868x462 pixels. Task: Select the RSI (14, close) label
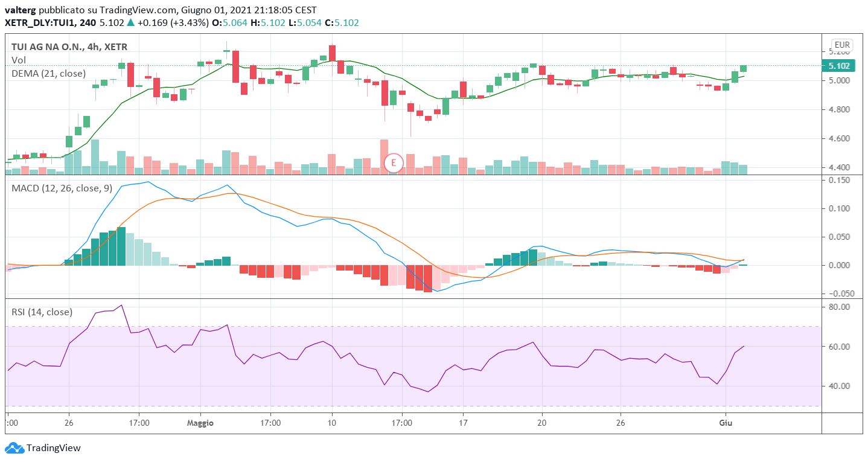tap(42, 312)
